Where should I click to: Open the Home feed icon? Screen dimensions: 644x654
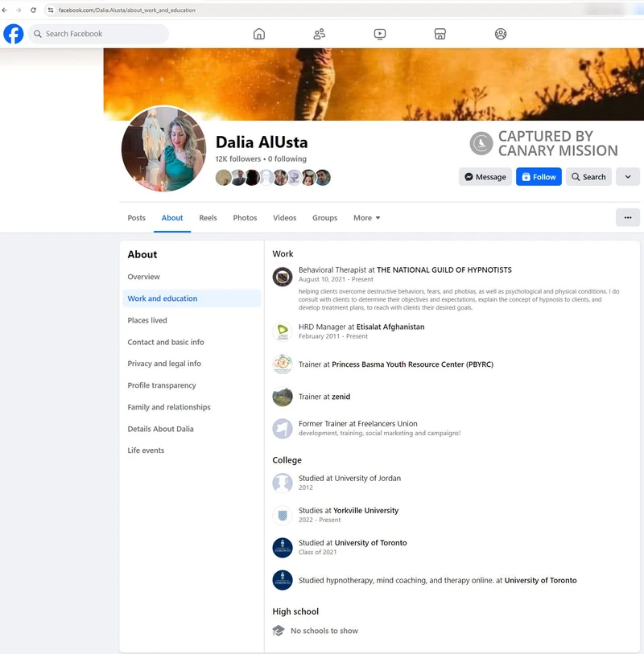point(259,34)
